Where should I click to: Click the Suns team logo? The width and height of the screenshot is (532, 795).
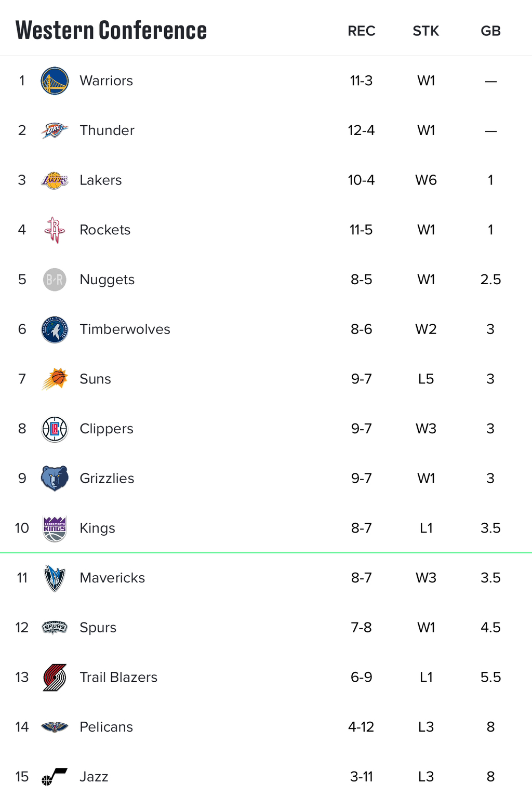tap(55, 379)
